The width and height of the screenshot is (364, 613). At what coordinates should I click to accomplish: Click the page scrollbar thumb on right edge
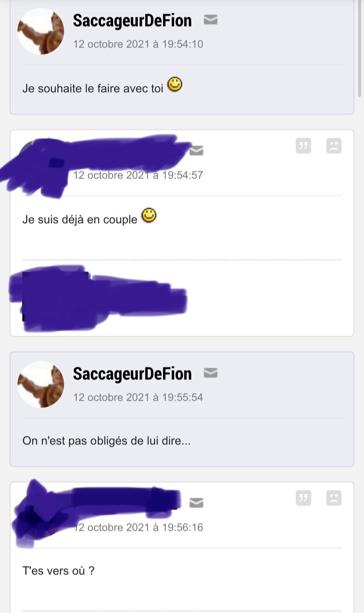click(x=359, y=49)
